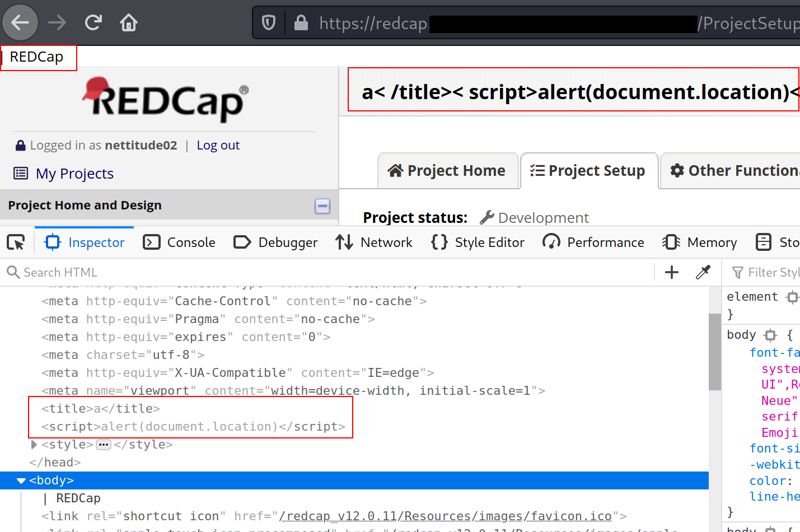Screen dimensions: 800x532
Task: Reload the page with the refresh icon
Action: click(93, 23)
